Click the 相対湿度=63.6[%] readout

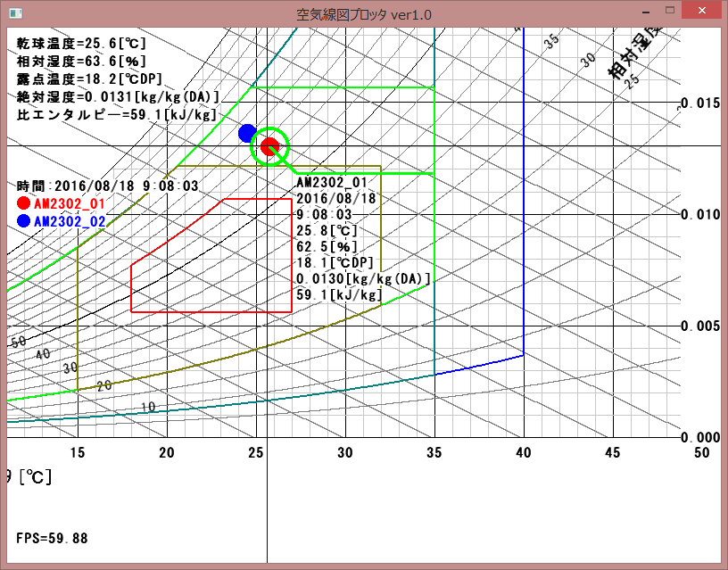point(82,61)
